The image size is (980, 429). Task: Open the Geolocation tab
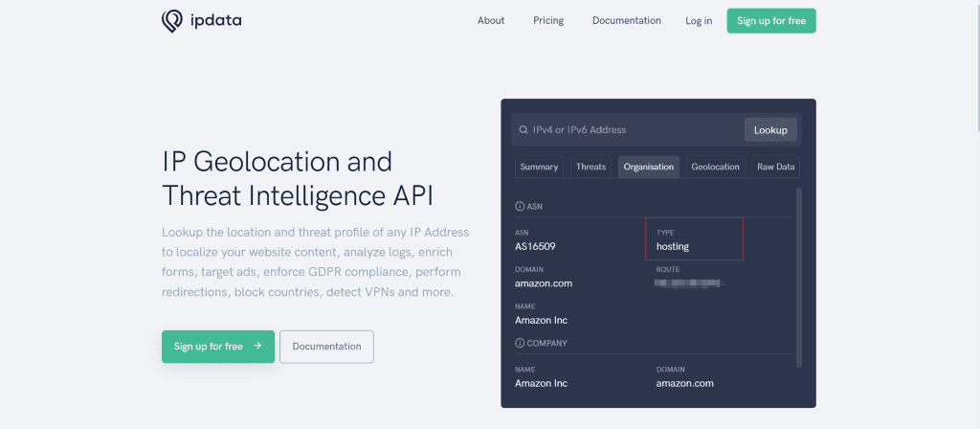click(716, 167)
